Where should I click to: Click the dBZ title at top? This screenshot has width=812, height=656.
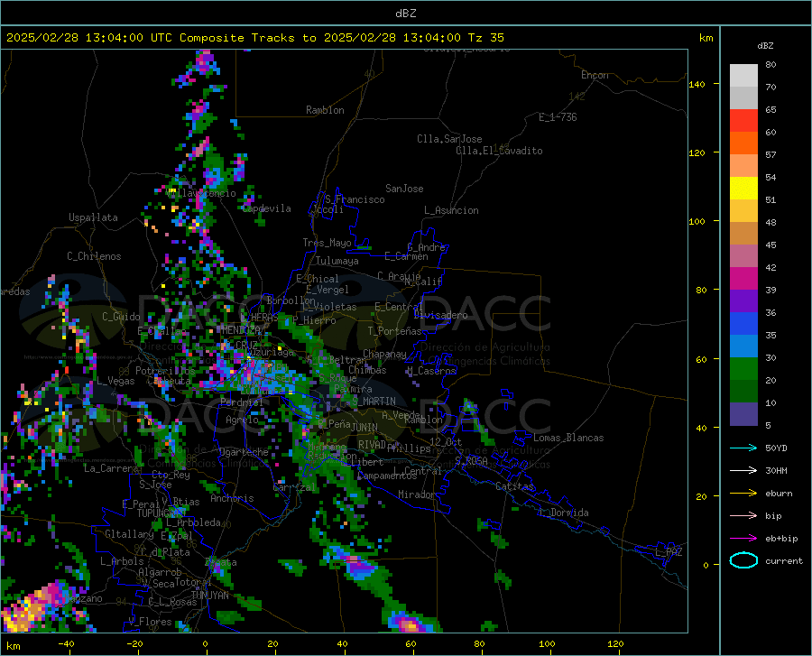click(x=405, y=14)
